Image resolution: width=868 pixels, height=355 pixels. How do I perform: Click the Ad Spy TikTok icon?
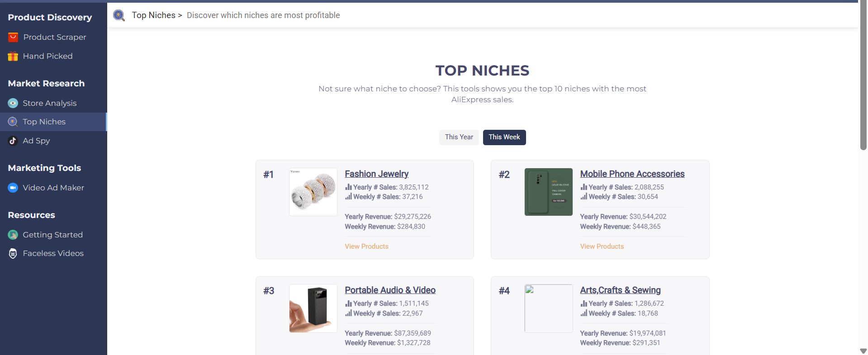pos(13,141)
